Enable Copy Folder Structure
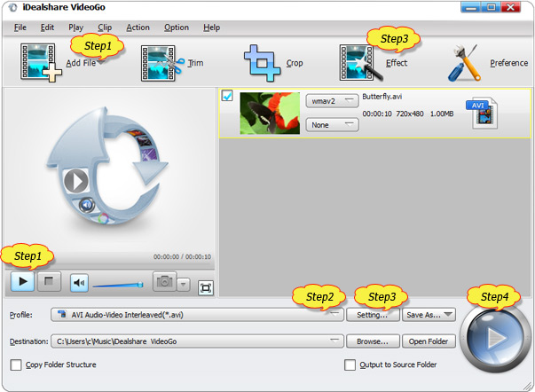 pyautogui.click(x=16, y=365)
